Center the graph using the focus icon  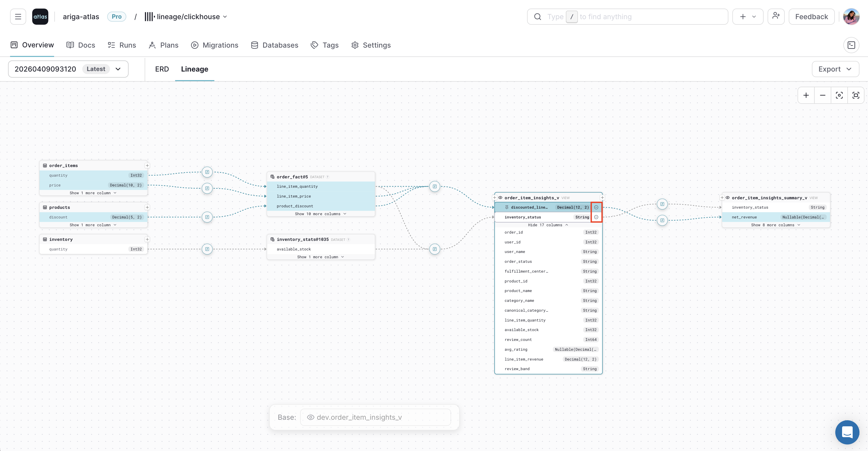tap(839, 95)
